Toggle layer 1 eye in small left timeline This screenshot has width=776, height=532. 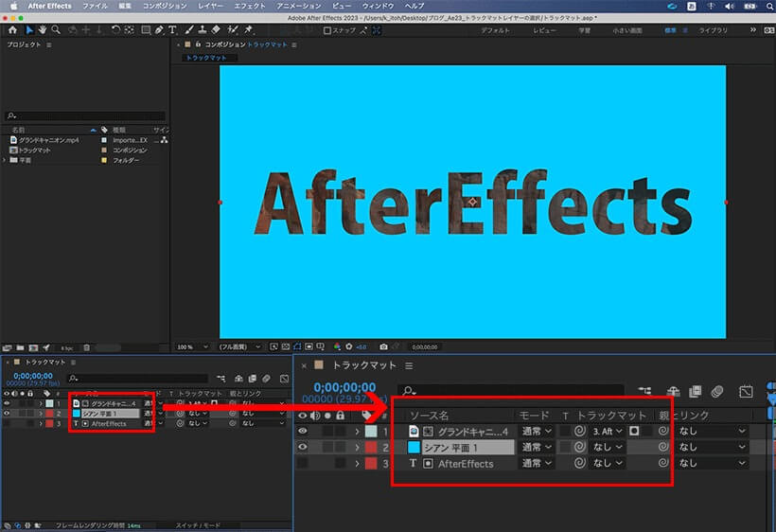tap(7, 403)
